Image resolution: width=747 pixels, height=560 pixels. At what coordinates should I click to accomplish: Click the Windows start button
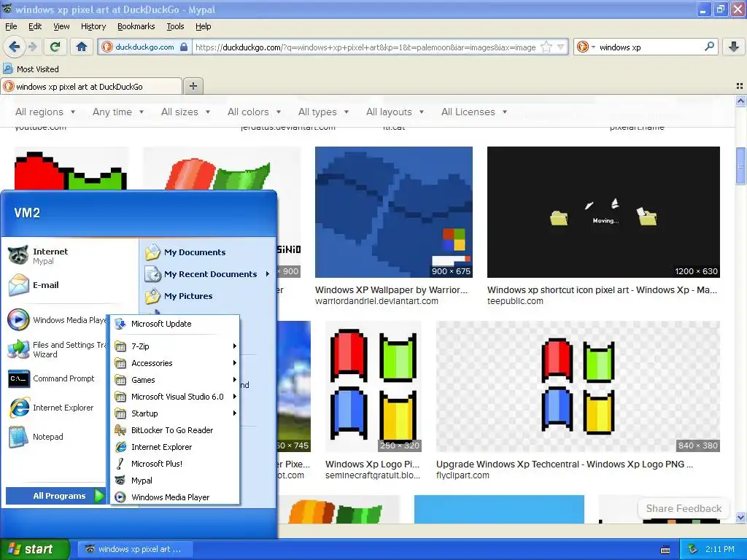[x=34, y=550]
